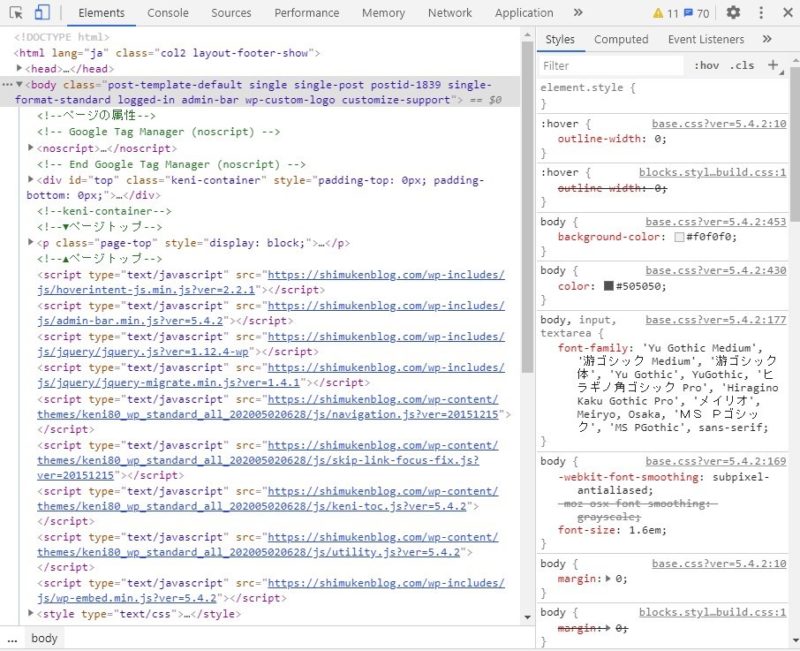The width and height of the screenshot is (800, 651).
Task: Open the navigation.js?ver=20151215 link
Action: [x=270, y=414]
